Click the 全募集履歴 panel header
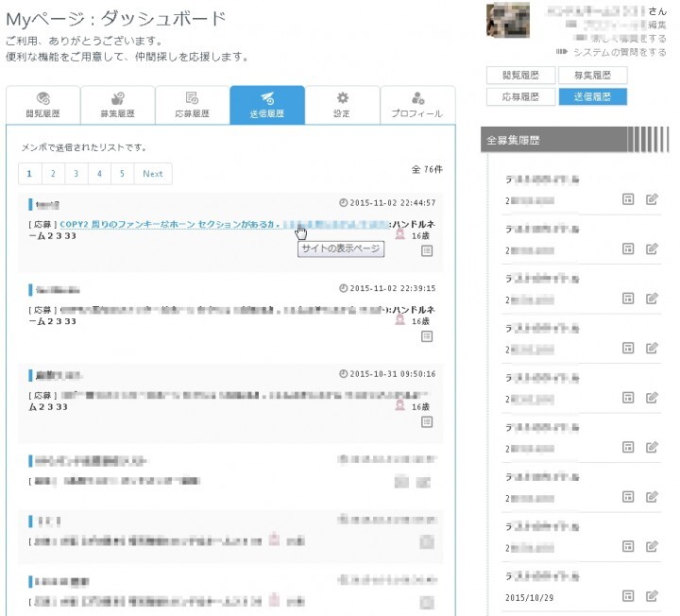The width and height of the screenshot is (680, 616). coord(574,140)
